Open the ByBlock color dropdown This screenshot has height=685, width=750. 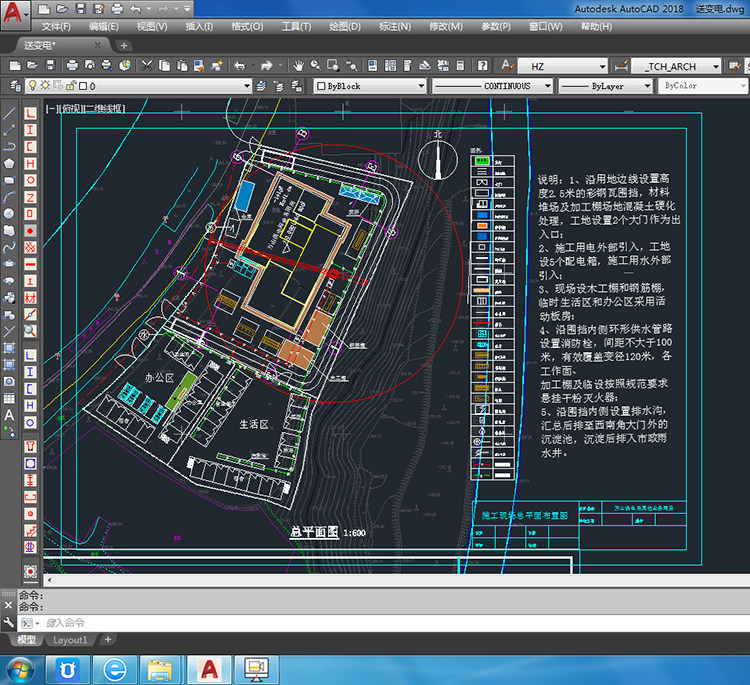421,86
